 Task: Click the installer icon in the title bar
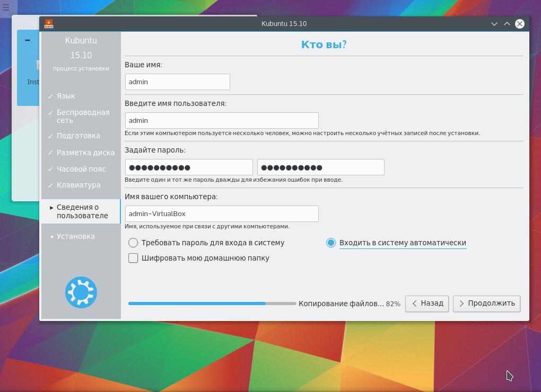[x=48, y=23]
